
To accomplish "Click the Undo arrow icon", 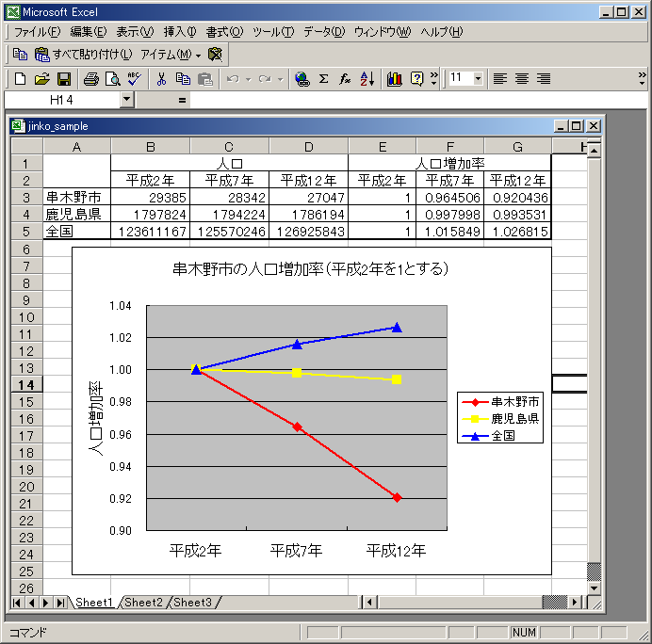I will point(233,78).
